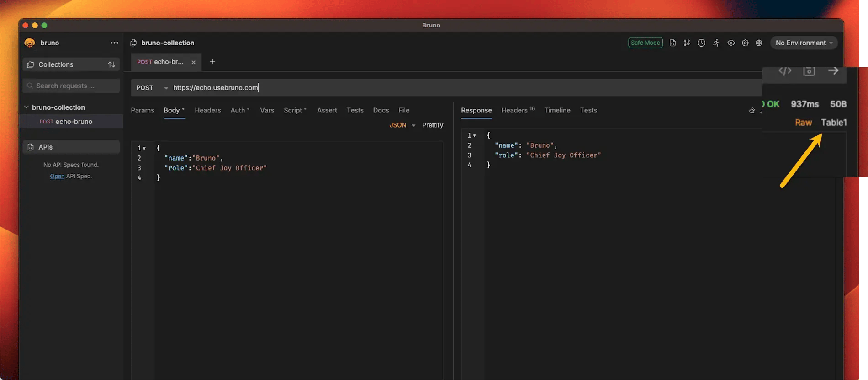Open the three-dots menu beside bruno
The height and width of the screenshot is (380, 868).
pos(114,43)
